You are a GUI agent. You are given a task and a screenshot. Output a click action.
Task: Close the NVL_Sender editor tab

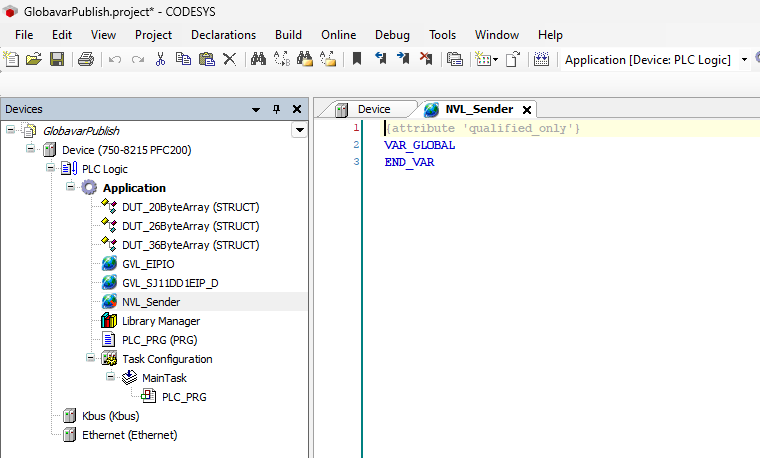pyautogui.click(x=527, y=110)
